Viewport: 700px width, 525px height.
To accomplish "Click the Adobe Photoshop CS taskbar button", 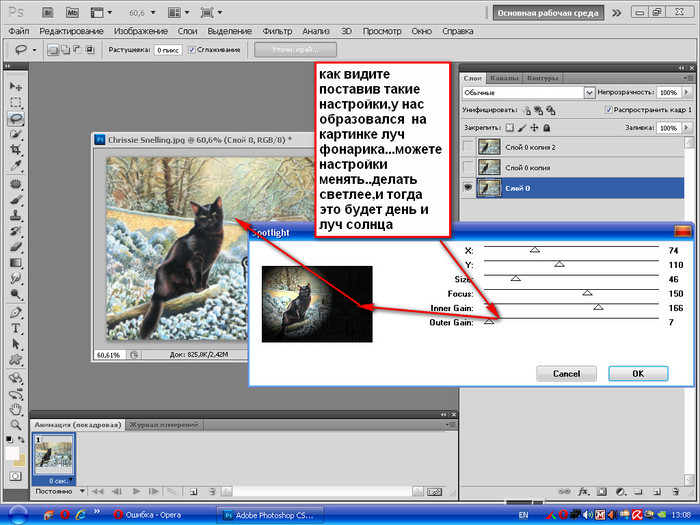I will click(x=270, y=515).
